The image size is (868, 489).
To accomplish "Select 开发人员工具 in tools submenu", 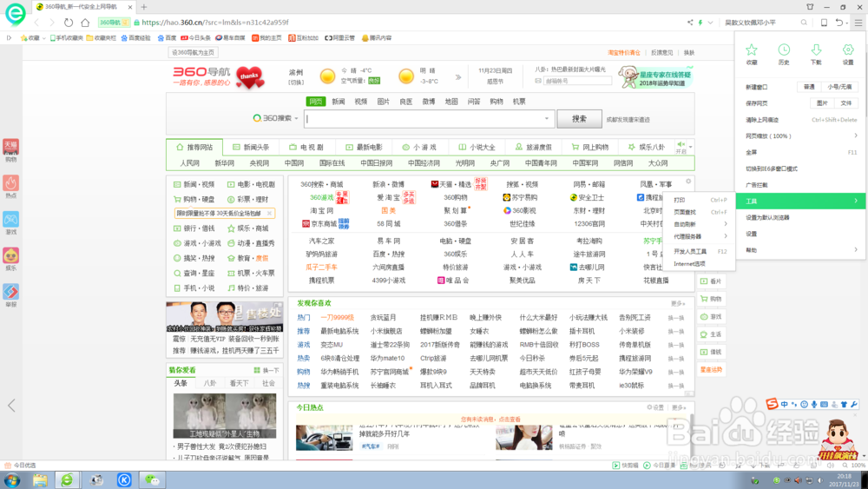I will click(x=699, y=251).
